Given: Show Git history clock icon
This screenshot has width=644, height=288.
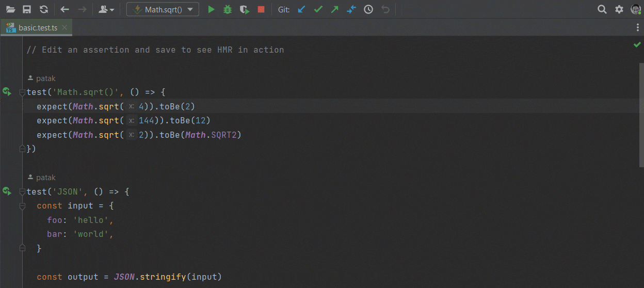Looking at the screenshot, I should 368,9.
